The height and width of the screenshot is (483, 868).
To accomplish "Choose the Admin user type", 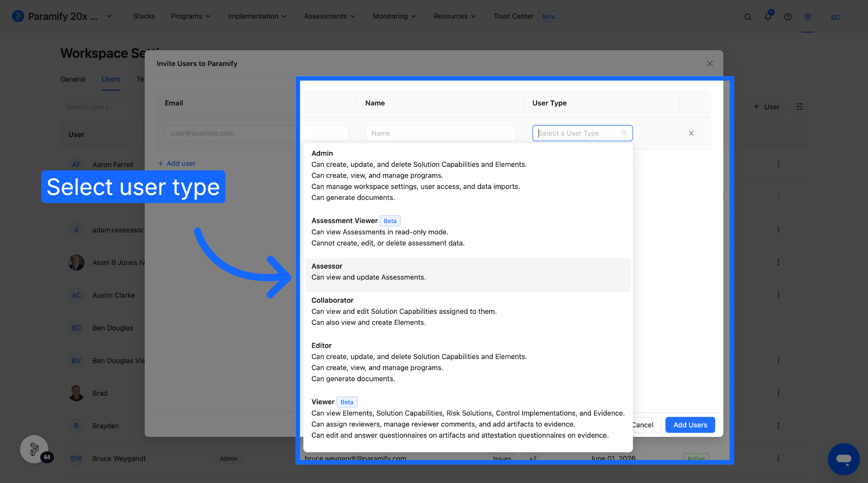I will pos(468,175).
